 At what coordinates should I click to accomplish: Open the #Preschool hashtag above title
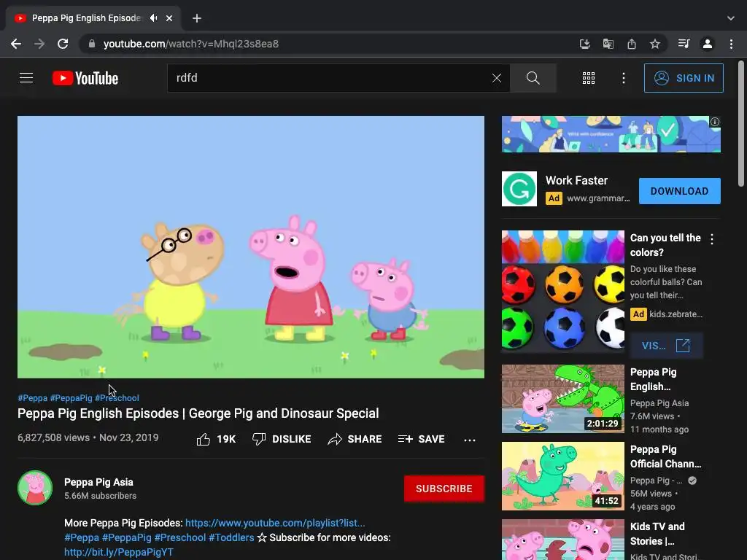(x=117, y=397)
